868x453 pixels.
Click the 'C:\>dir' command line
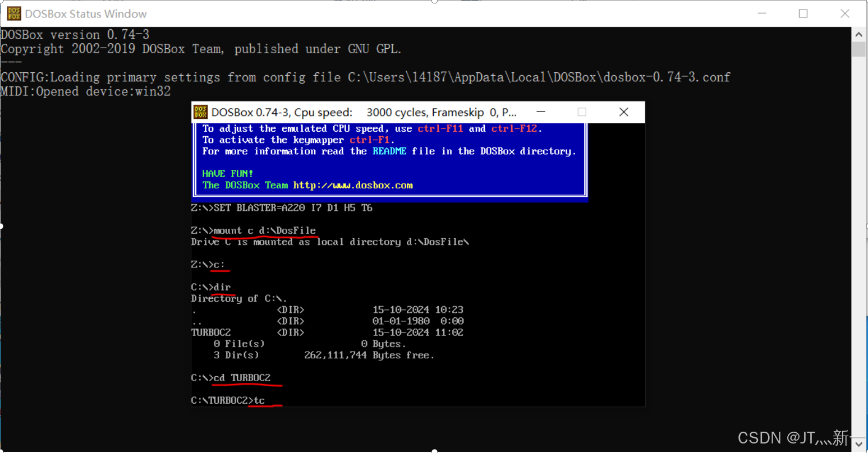click(x=211, y=287)
